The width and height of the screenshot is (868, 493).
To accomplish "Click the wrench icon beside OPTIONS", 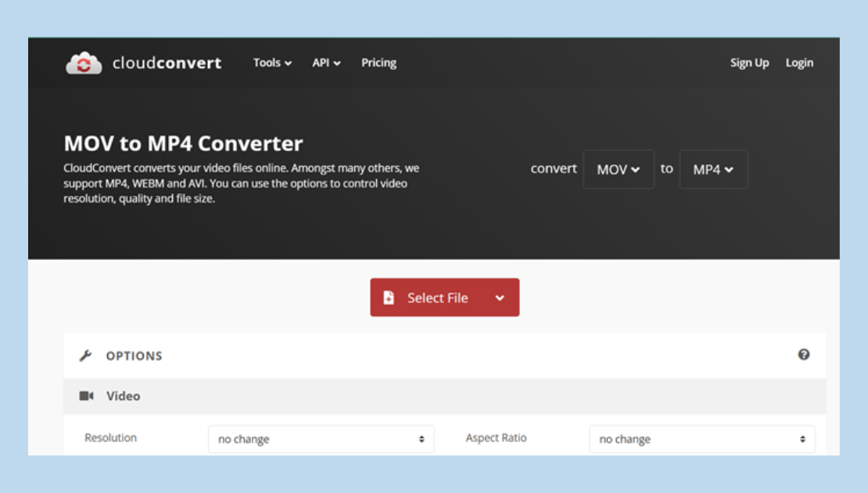I will click(85, 355).
